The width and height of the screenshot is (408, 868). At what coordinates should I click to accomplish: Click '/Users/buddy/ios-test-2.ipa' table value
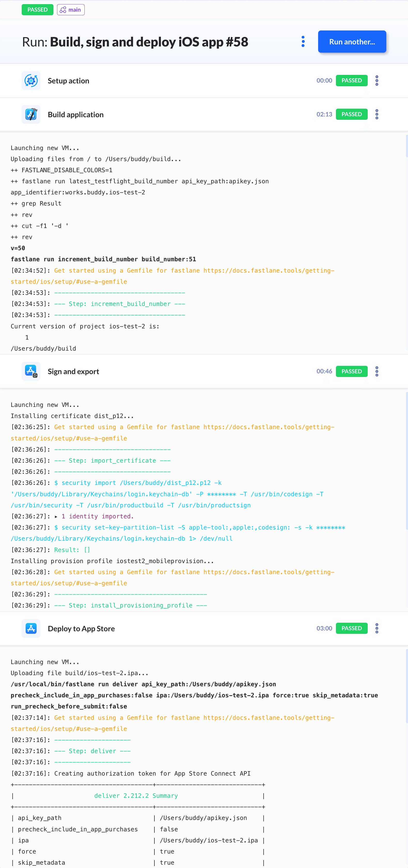click(x=209, y=840)
